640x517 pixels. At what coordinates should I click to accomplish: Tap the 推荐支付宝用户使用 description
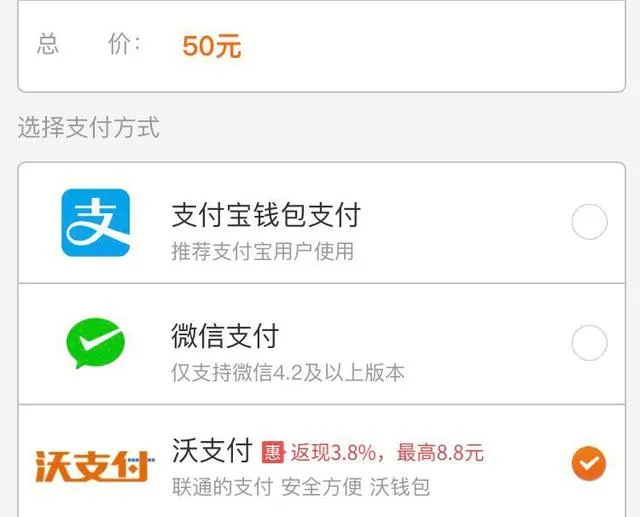(262, 251)
